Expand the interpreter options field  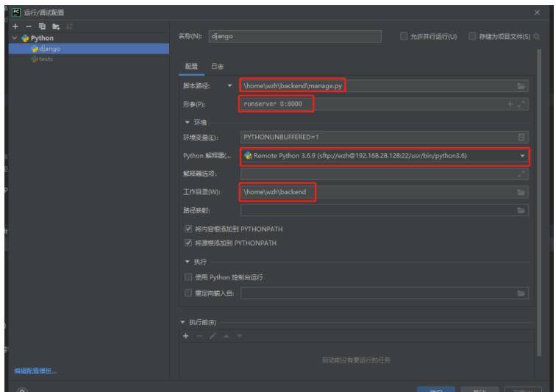(x=521, y=174)
